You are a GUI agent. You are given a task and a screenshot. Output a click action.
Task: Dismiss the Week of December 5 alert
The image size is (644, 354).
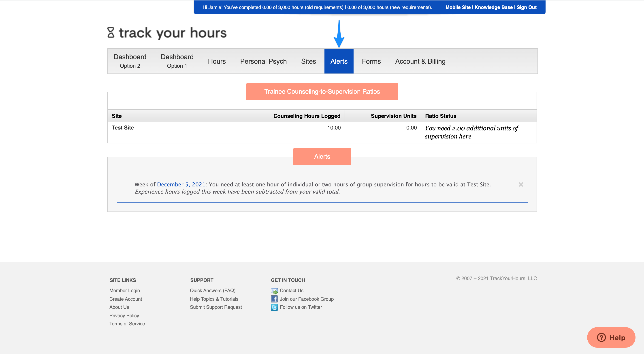521,185
